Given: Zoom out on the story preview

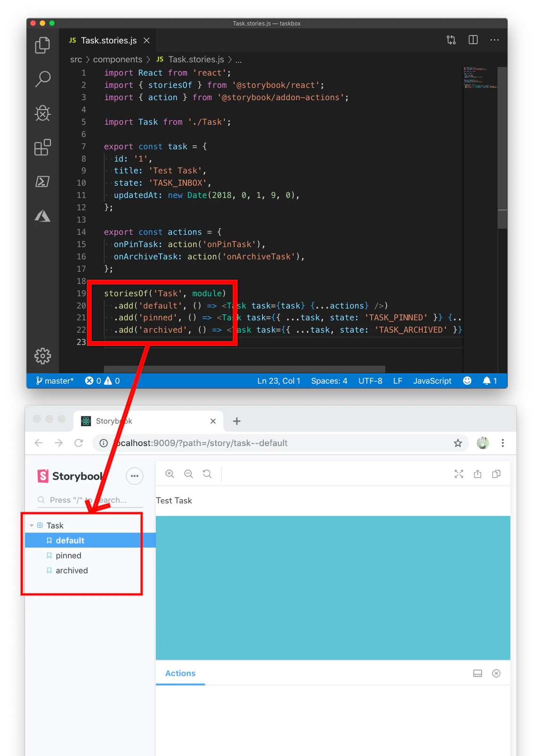Looking at the screenshot, I should tap(188, 474).
